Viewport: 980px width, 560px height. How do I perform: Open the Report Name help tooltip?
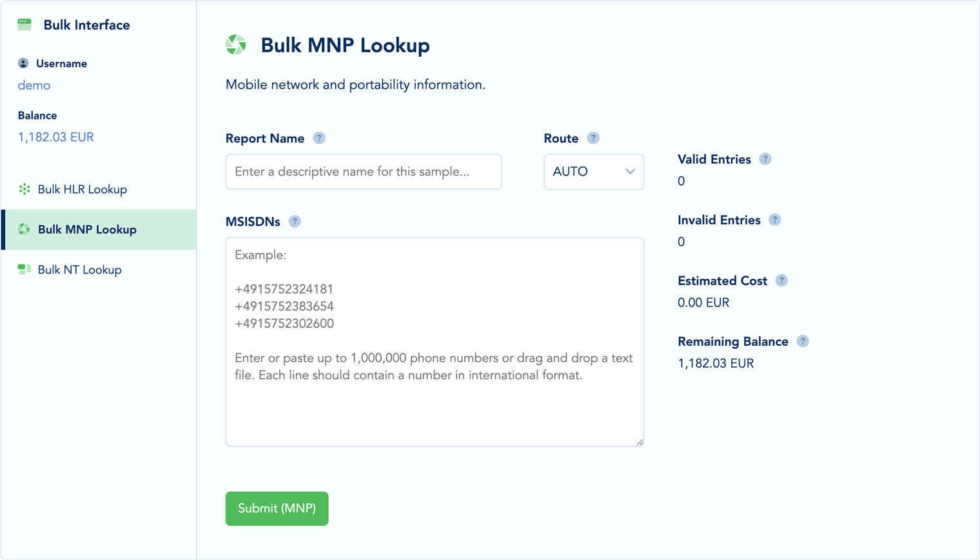(318, 137)
